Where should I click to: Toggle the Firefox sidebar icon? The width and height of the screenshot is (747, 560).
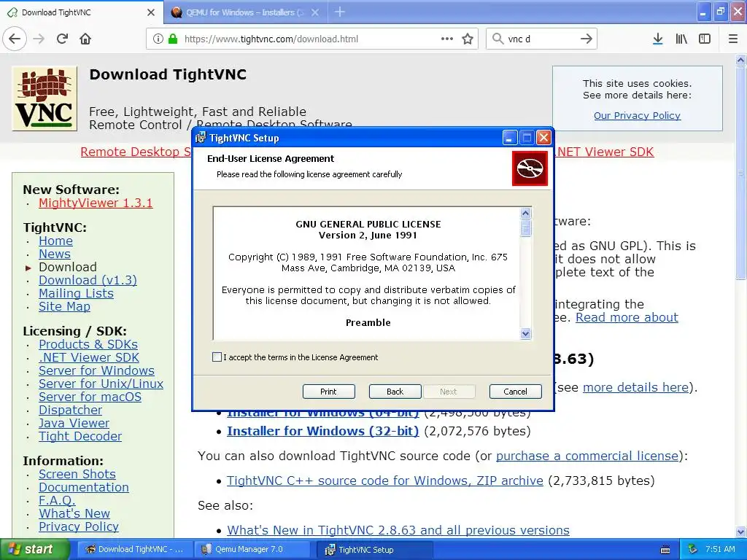705,39
